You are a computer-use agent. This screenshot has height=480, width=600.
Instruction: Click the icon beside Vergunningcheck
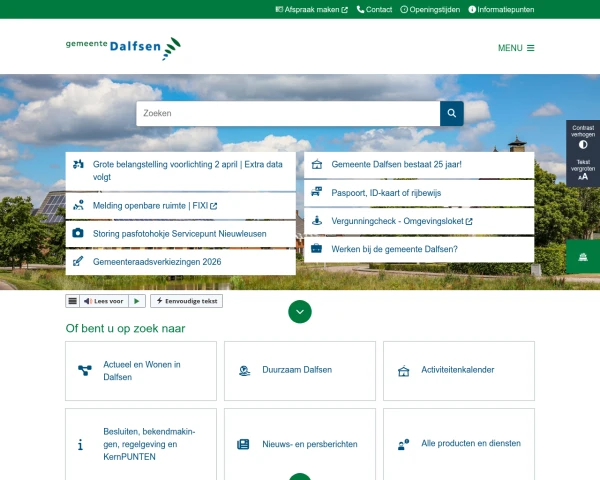[316, 220]
